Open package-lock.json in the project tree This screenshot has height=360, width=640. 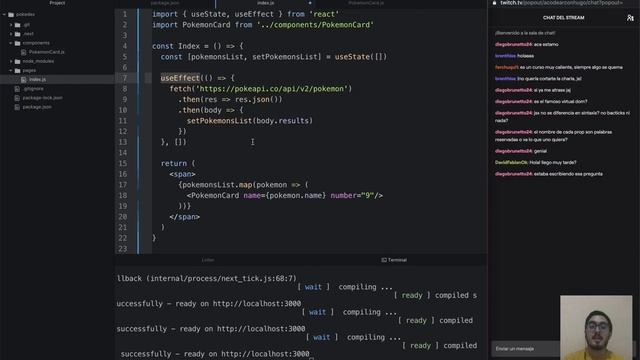pos(42,98)
